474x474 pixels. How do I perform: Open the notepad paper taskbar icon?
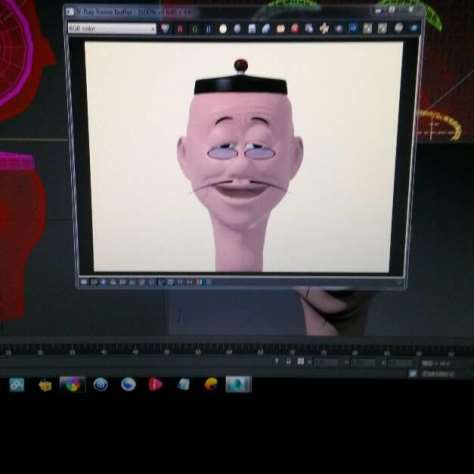coord(183,385)
